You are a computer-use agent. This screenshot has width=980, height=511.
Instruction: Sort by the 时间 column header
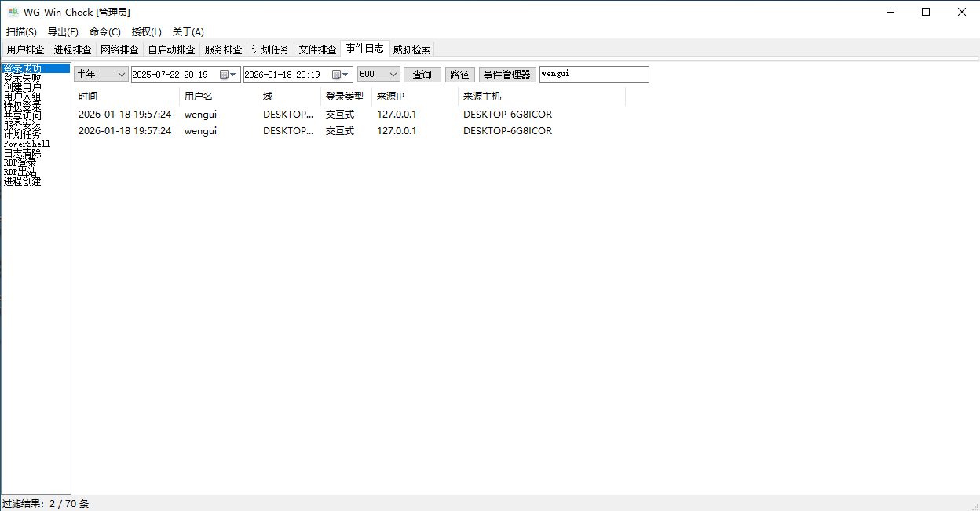pos(88,97)
